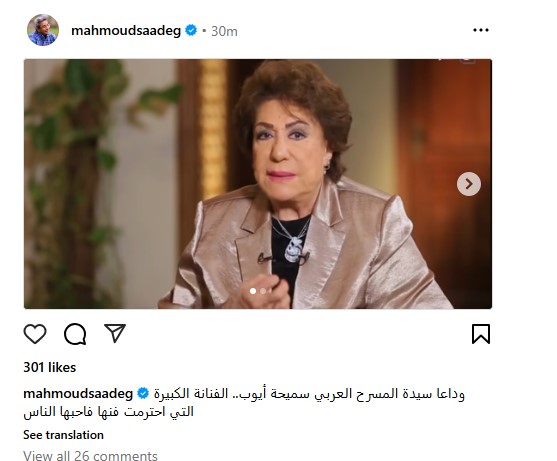Click verified badge next to header username
This screenshot has width=557, height=461.
coord(191,31)
